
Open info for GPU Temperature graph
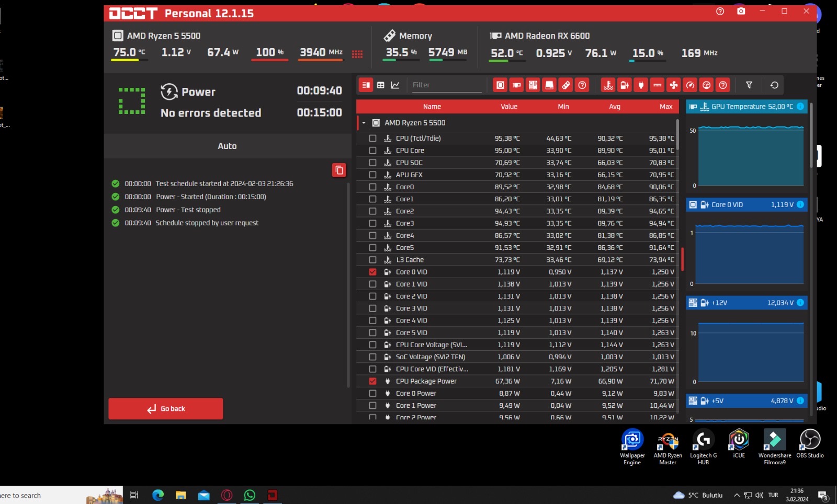(x=800, y=107)
